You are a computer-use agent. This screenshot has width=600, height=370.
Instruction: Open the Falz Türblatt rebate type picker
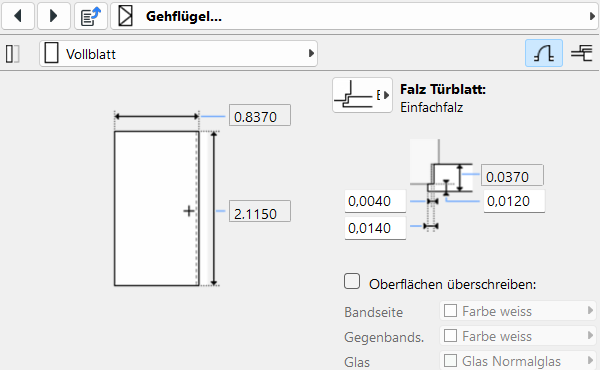coord(362,95)
